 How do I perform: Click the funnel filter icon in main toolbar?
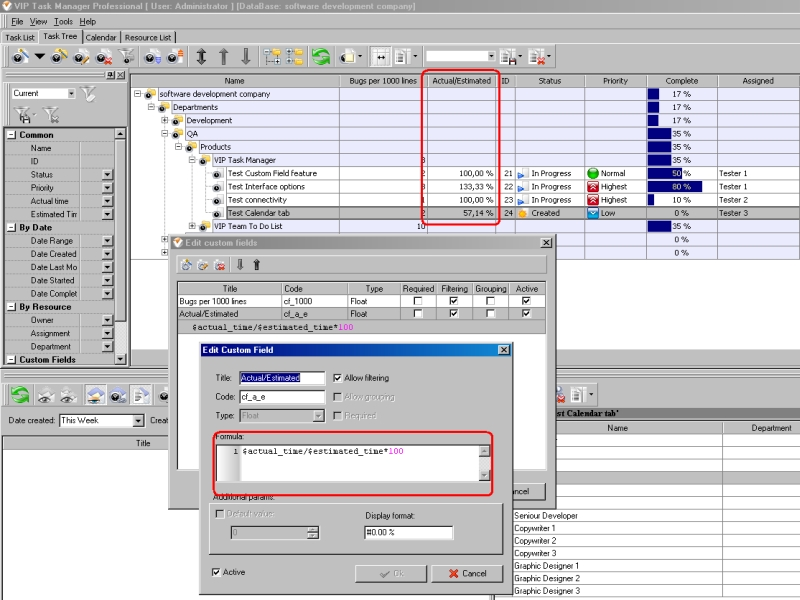coord(127,56)
